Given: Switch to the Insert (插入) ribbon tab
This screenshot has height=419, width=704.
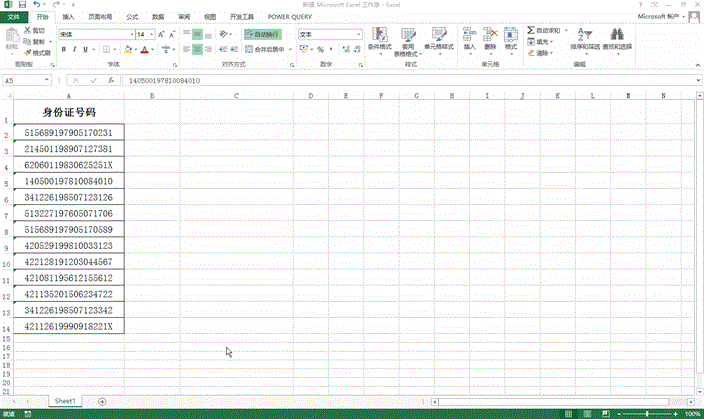Looking at the screenshot, I should click(x=67, y=17).
